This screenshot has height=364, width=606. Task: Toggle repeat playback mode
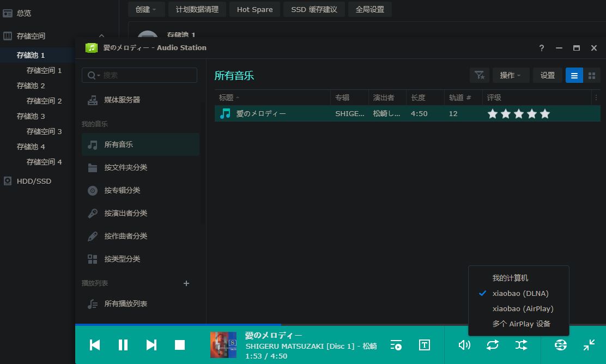click(x=493, y=345)
